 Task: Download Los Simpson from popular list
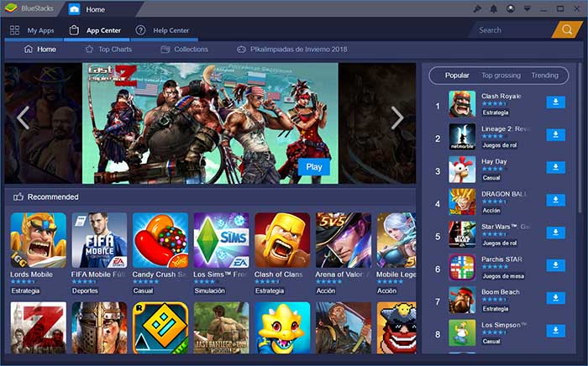[555, 331]
